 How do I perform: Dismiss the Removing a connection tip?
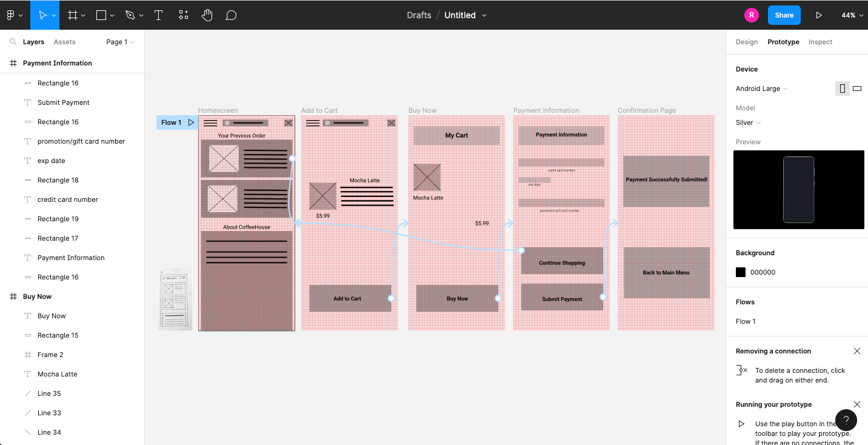pos(856,351)
